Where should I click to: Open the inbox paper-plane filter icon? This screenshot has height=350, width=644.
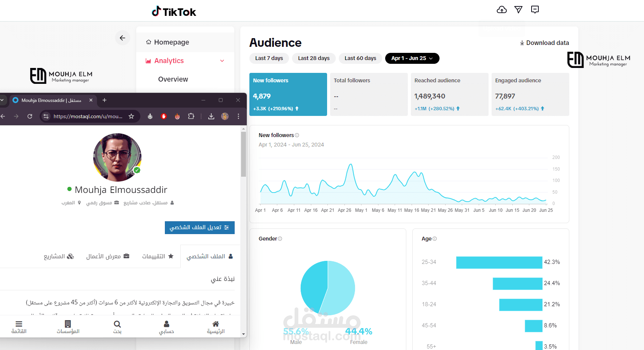(518, 10)
